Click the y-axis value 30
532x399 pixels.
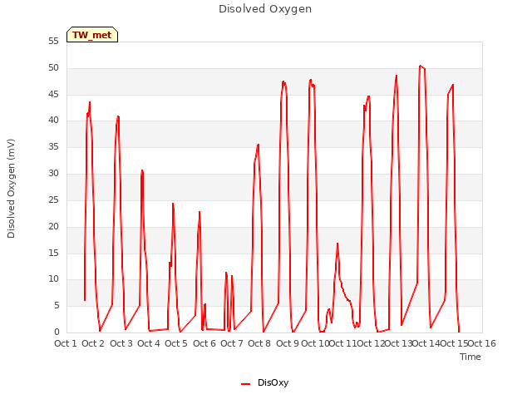coord(53,174)
